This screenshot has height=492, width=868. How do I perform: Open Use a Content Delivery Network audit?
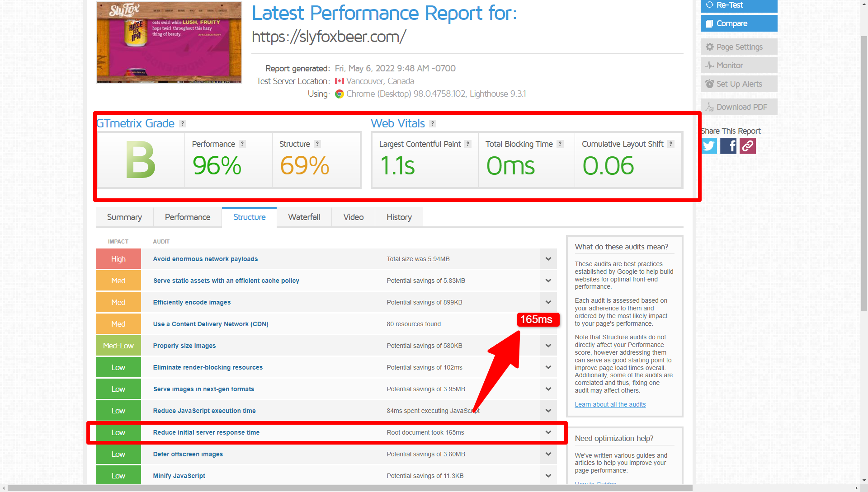(x=211, y=324)
